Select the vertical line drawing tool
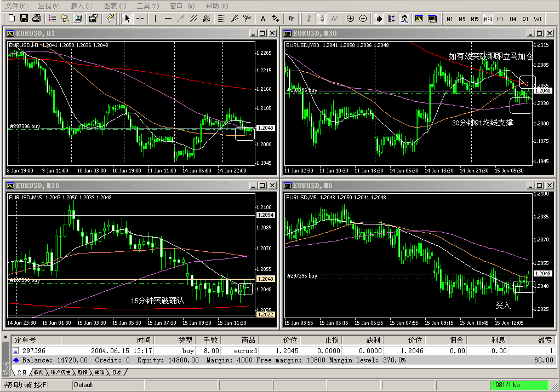This screenshot has height=392, width=560. tap(156, 19)
